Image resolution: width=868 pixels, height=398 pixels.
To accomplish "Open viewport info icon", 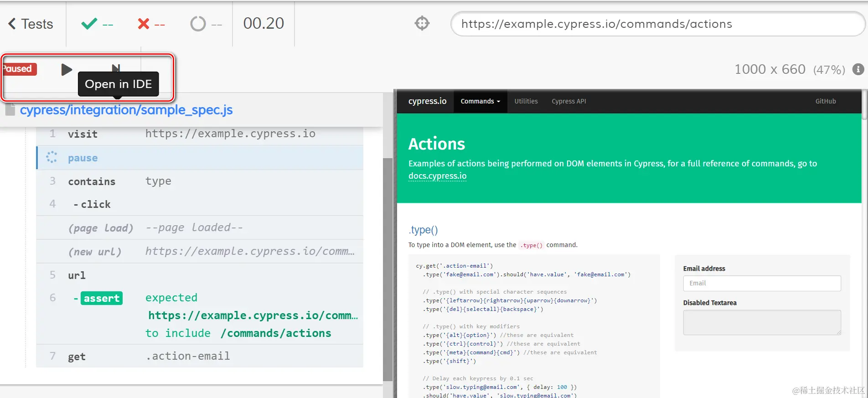I will 858,69.
